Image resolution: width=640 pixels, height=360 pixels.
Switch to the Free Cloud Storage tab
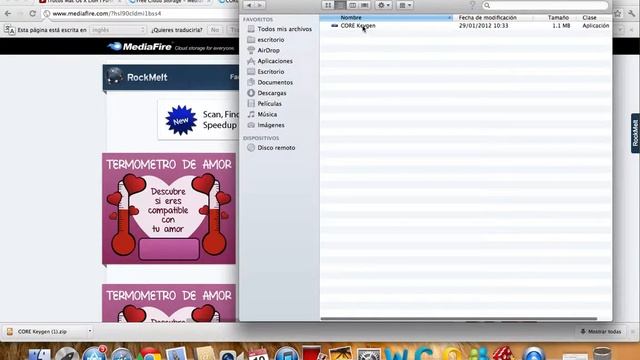pos(169,2)
